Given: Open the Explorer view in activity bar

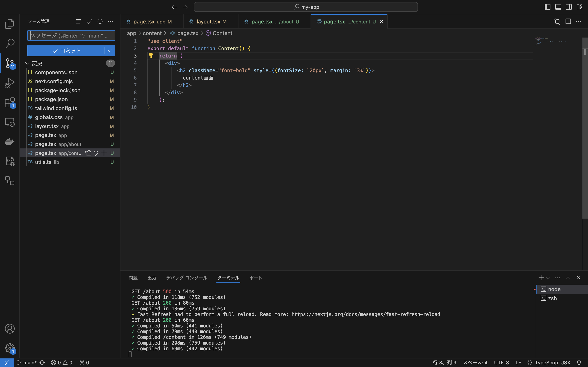Looking at the screenshot, I should (x=10, y=24).
